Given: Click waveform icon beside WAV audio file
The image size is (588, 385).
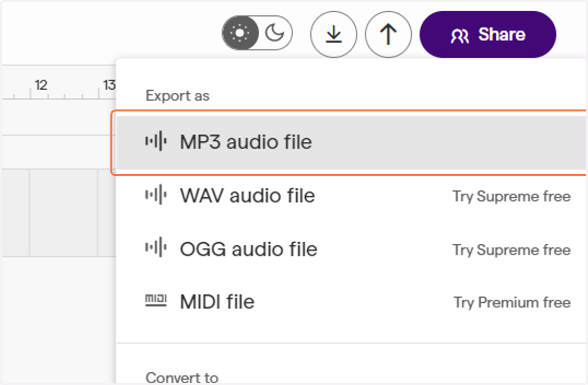Looking at the screenshot, I should [156, 196].
